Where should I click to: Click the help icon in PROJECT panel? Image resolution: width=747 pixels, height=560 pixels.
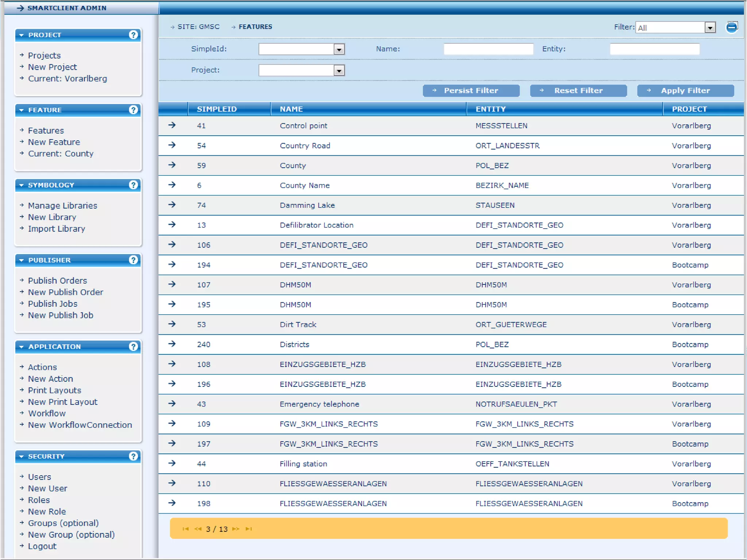click(133, 35)
